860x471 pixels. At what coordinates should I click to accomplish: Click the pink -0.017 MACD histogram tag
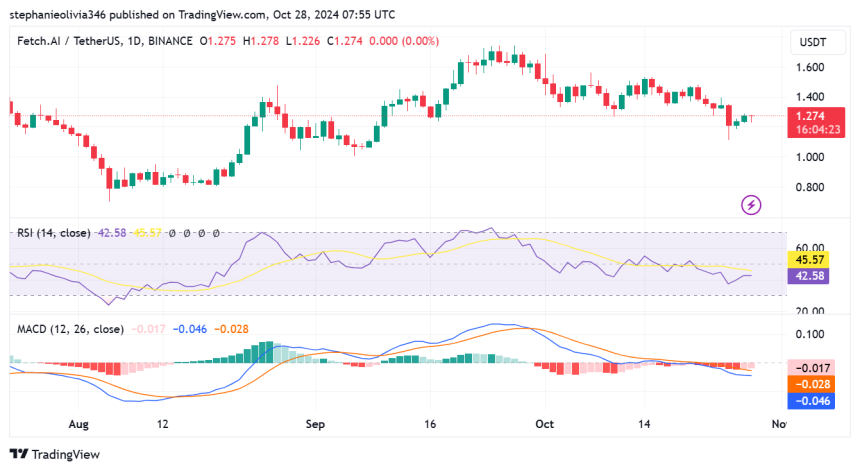(x=811, y=368)
